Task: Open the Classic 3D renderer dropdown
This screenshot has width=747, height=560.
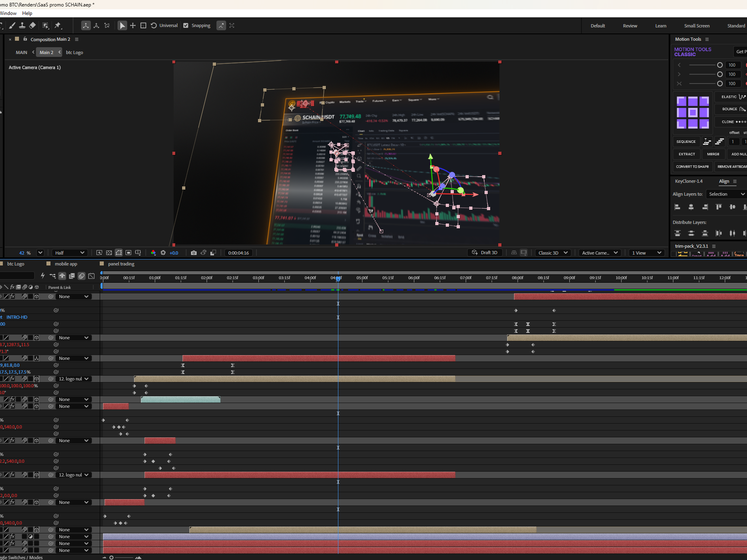Action: pyautogui.click(x=553, y=253)
